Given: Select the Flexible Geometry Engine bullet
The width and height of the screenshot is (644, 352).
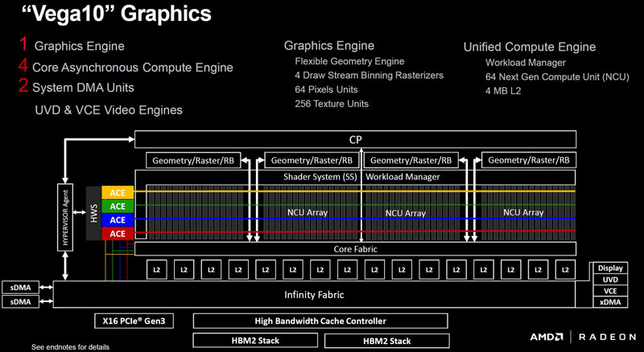Looking at the screenshot, I should tap(349, 61).
